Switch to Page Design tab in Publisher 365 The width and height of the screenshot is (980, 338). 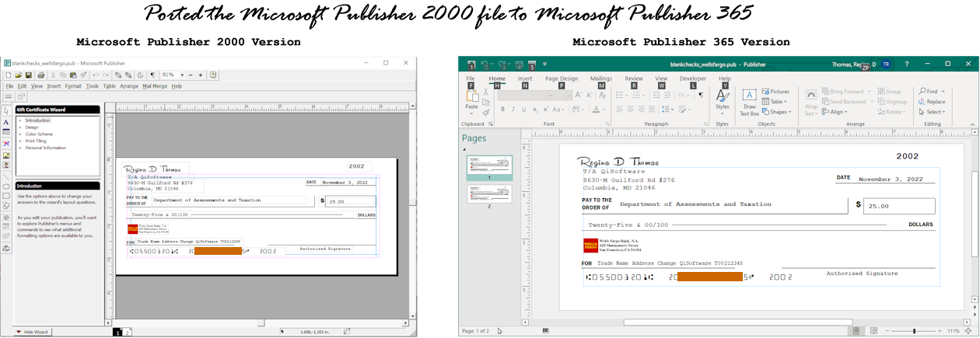click(x=562, y=78)
